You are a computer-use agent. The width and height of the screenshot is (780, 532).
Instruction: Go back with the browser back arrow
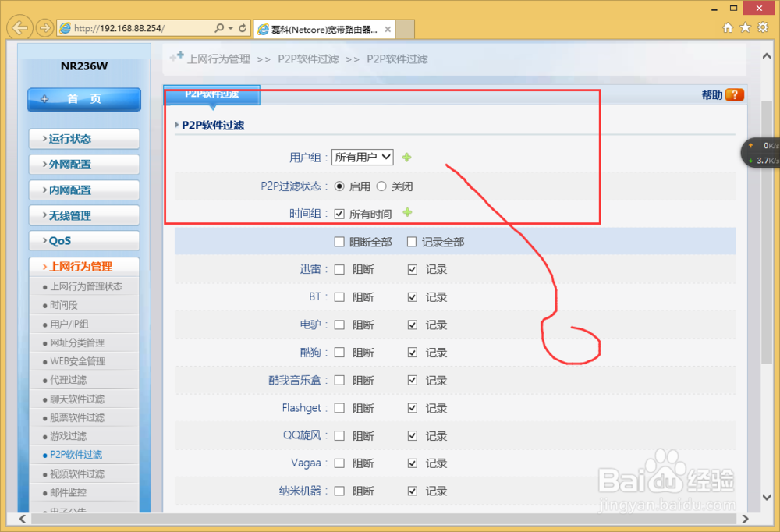19,28
